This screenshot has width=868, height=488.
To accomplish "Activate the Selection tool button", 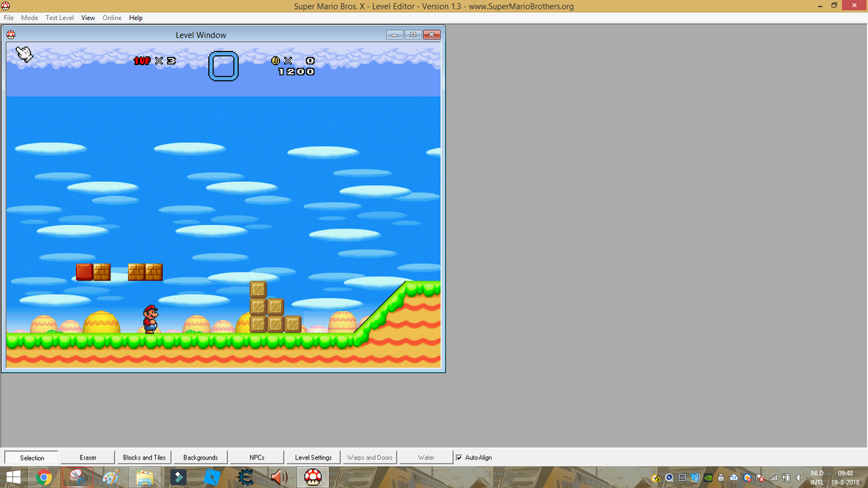I will (32, 457).
